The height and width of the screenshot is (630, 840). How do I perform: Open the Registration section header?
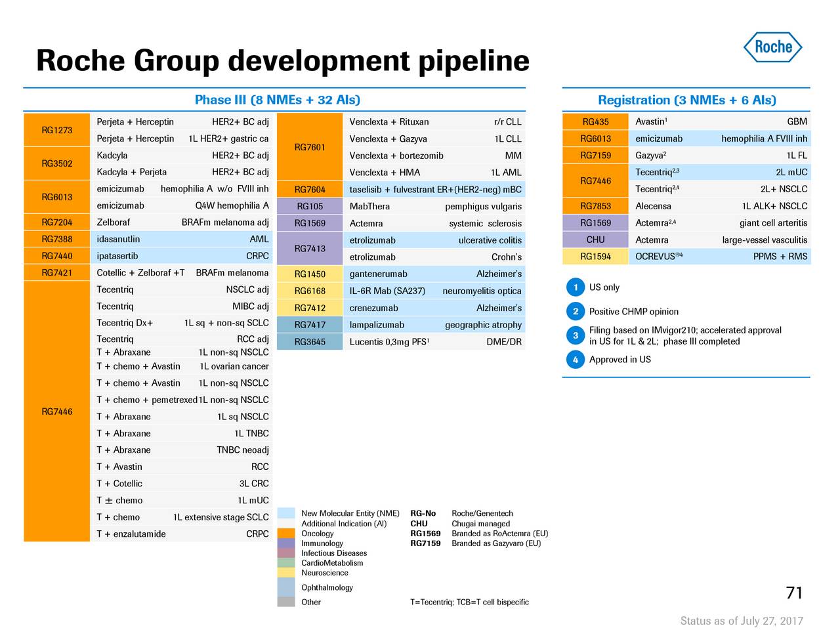pyautogui.click(x=686, y=100)
